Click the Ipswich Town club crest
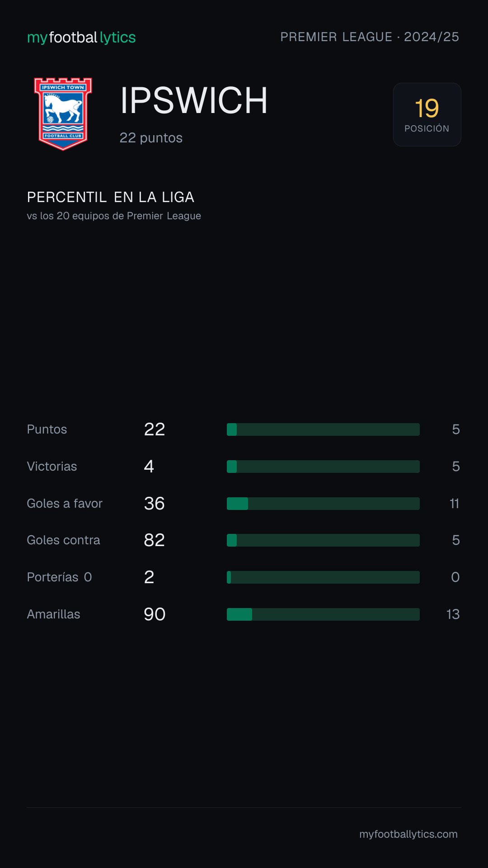Viewport: 488px width, 868px height. tap(63, 114)
